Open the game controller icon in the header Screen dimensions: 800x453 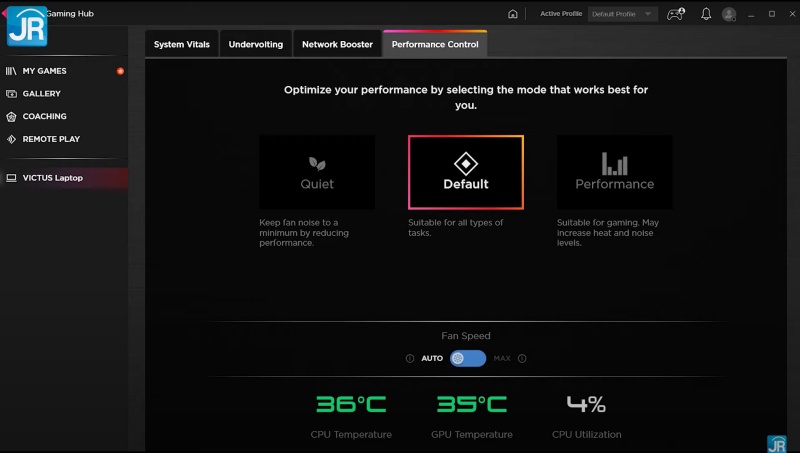point(676,14)
